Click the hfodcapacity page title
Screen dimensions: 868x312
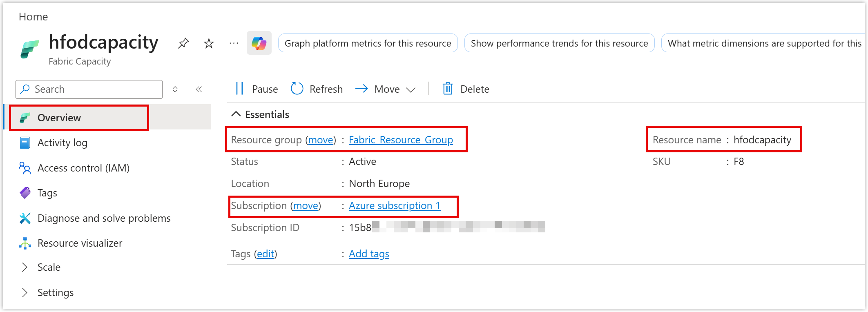point(103,42)
